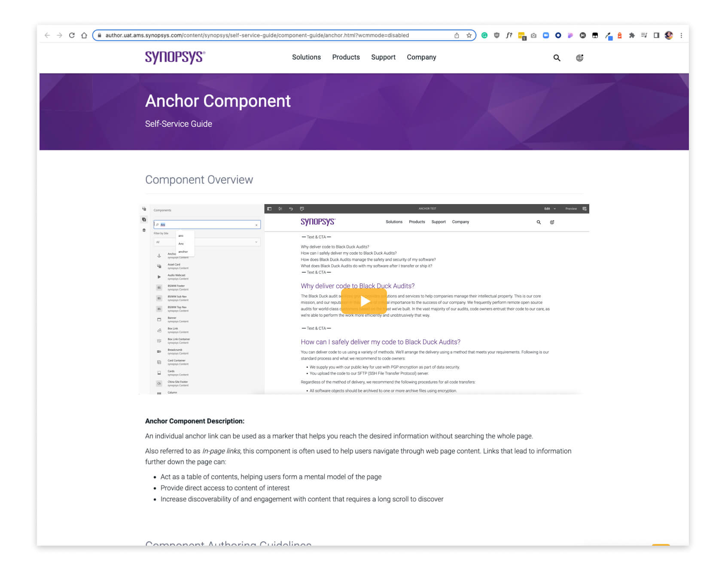Viewport: 728px width, 574px height.
Task: Bookmark this page using the star icon
Action: (x=469, y=35)
